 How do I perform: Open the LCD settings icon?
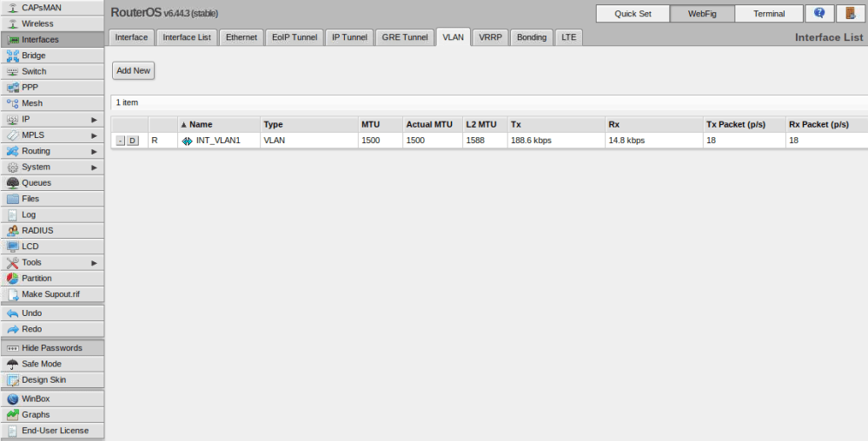[x=13, y=247]
